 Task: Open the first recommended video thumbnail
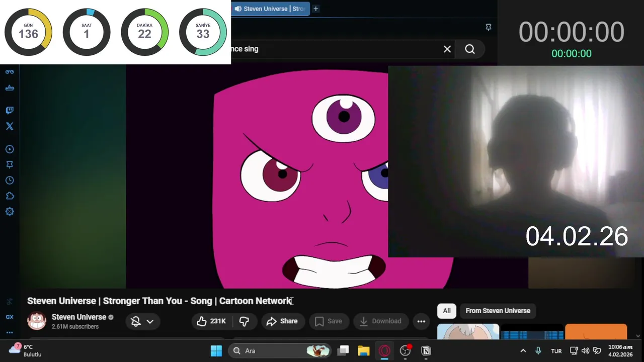pos(468,332)
